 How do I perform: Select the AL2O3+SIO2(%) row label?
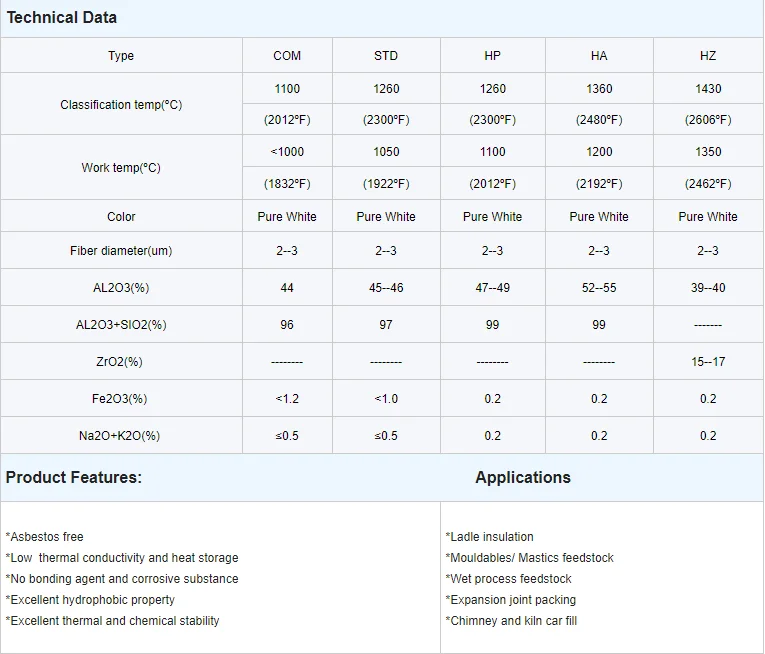pyautogui.click(x=121, y=325)
